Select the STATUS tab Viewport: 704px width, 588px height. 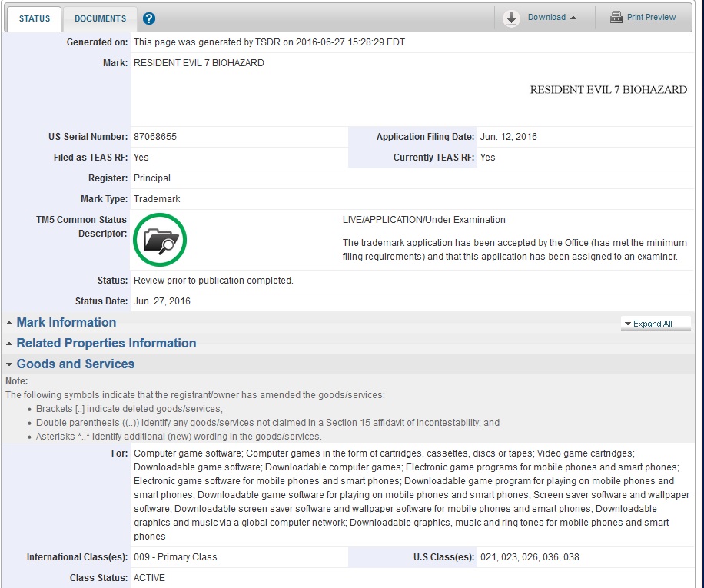pos(35,18)
